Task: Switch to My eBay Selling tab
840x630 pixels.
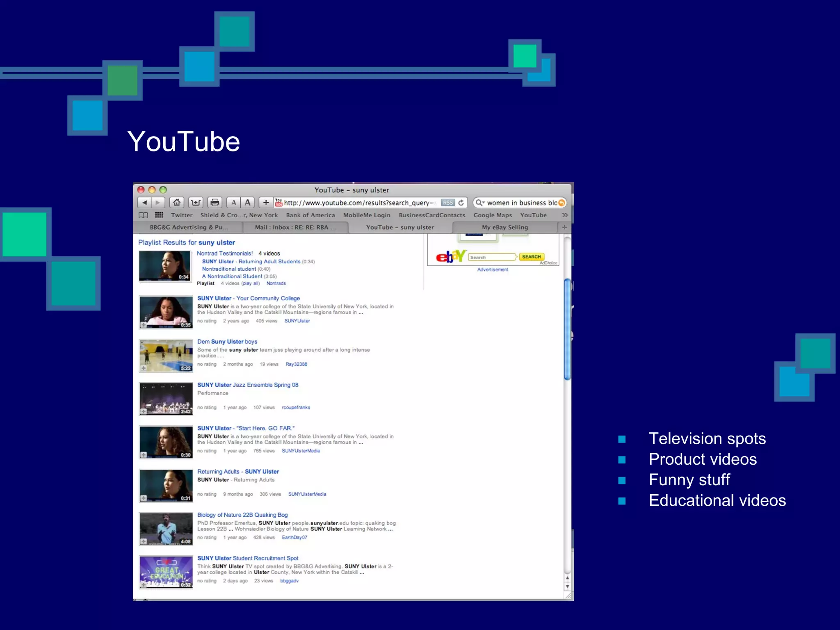Action: point(505,227)
